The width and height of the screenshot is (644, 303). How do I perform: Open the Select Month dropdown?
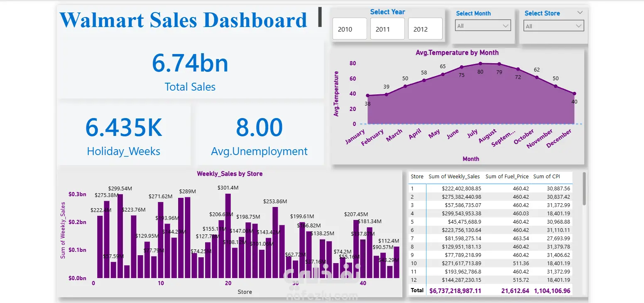tap(483, 26)
